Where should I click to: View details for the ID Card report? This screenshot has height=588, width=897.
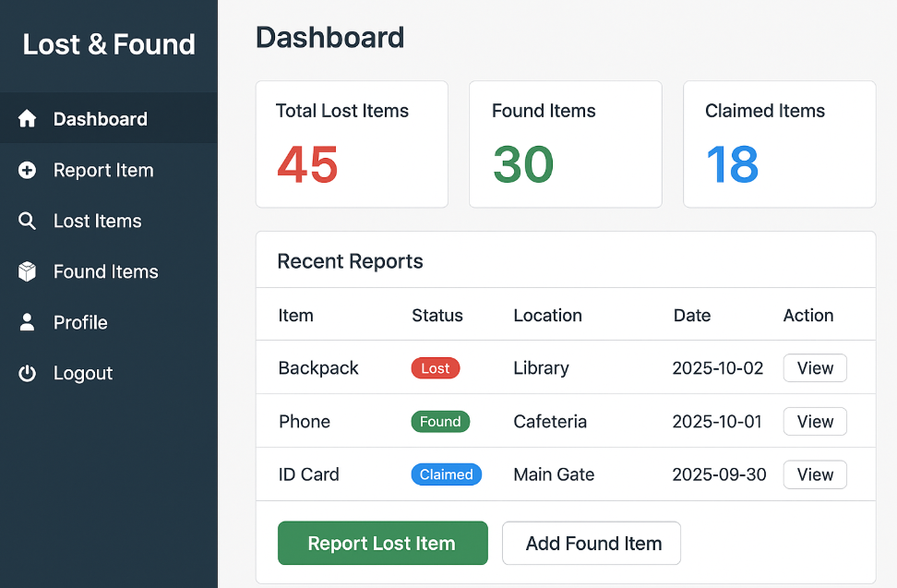click(815, 474)
